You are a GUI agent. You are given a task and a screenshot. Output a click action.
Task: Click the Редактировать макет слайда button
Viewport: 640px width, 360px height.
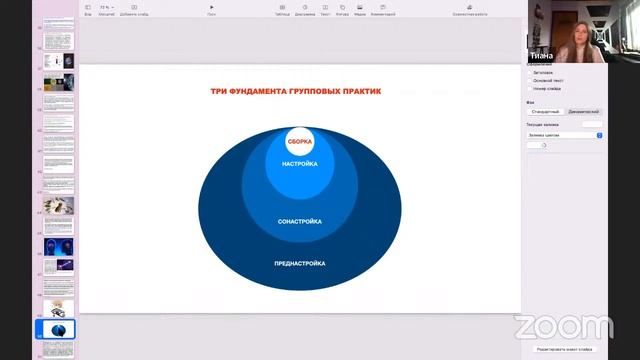point(564,349)
